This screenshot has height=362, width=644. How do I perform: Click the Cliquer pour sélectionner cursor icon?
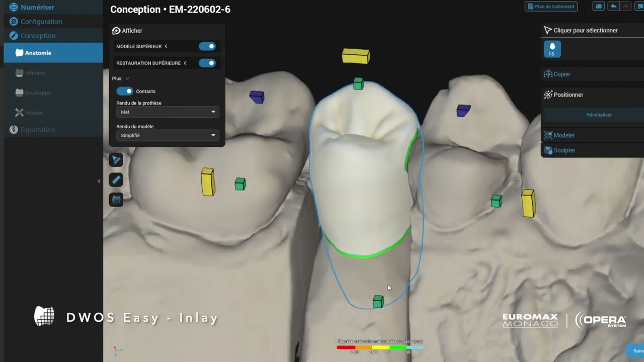[x=548, y=30]
